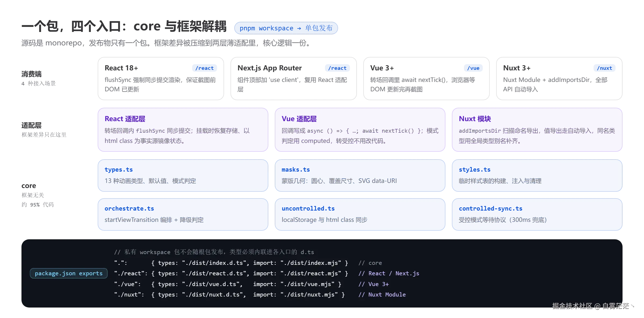
Task: Open the orchestrate.ts module card
Action: click(x=183, y=214)
